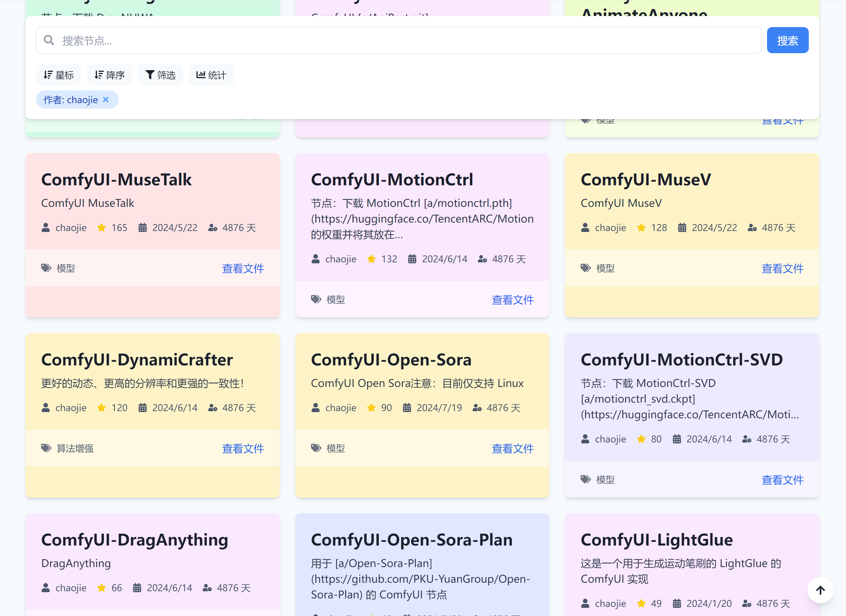Click the star icon beside 128

pyautogui.click(x=641, y=227)
